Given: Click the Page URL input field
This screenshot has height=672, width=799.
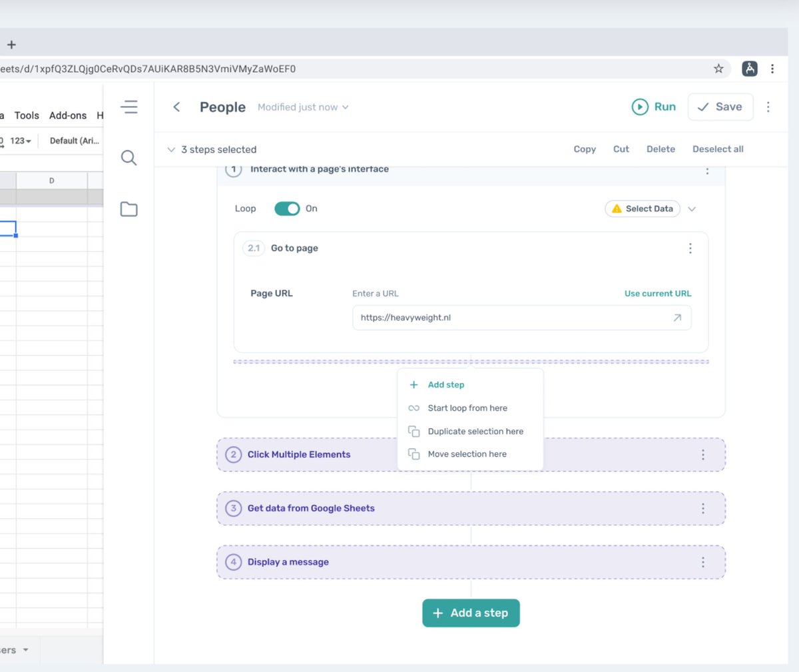Looking at the screenshot, I should (x=521, y=318).
